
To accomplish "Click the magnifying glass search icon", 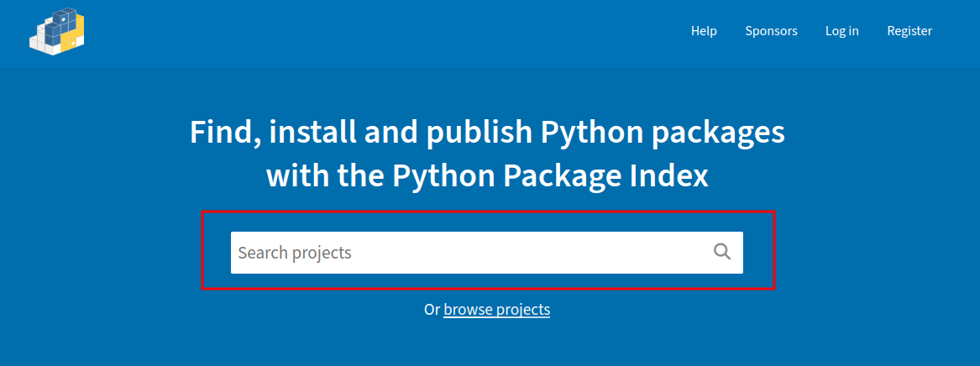I will [x=722, y=253].
